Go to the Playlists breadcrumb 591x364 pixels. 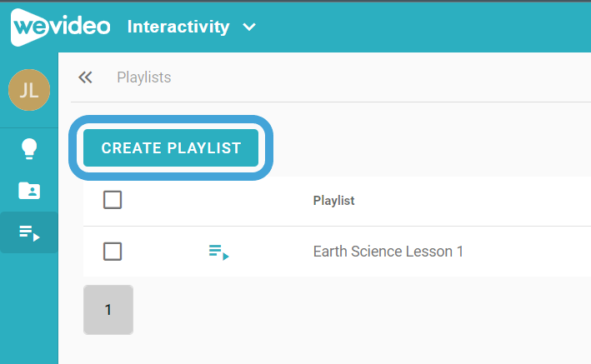coord(144,77)
